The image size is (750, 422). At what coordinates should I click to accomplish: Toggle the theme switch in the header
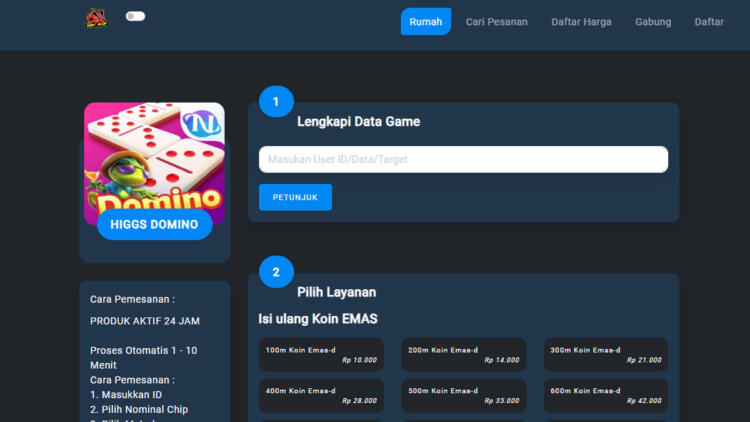click(x=135, y=16)
